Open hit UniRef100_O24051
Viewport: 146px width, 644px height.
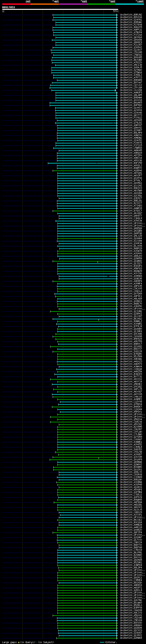tap(131, 20)
